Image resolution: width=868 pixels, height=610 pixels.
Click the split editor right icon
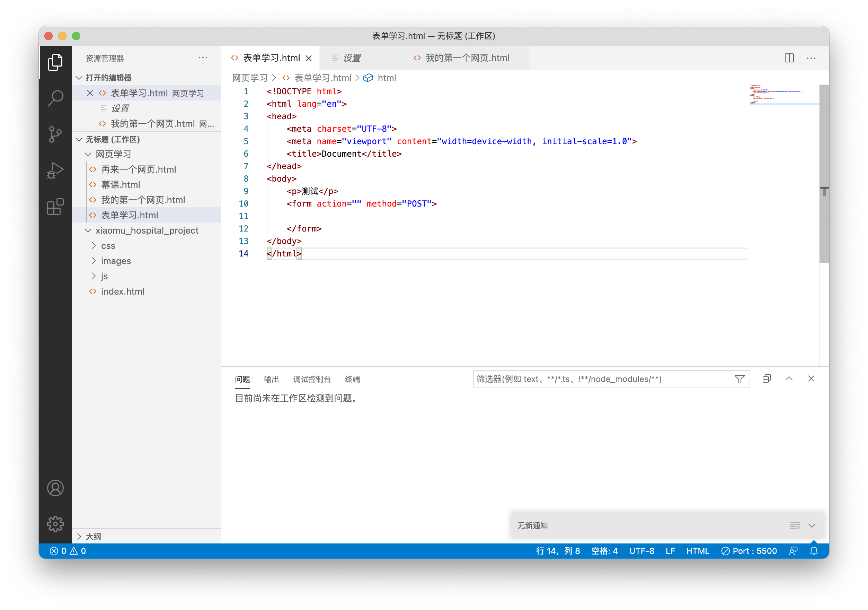pos(789,58)
